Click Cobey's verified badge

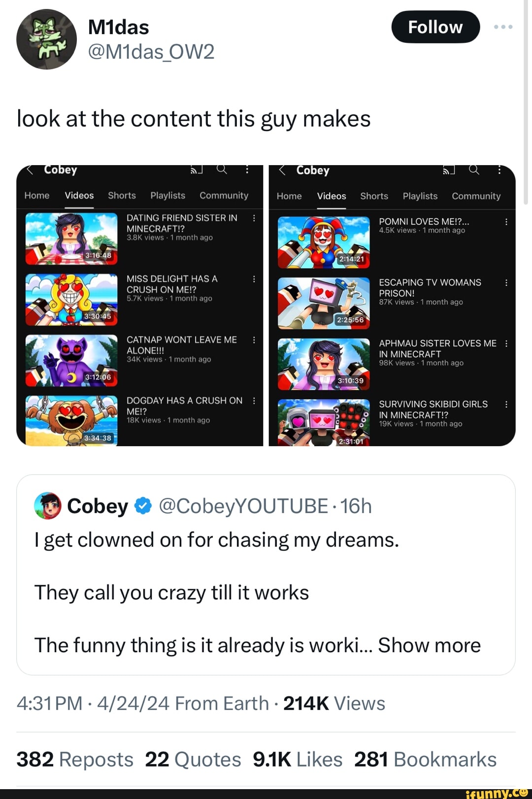tap(143, 506)
